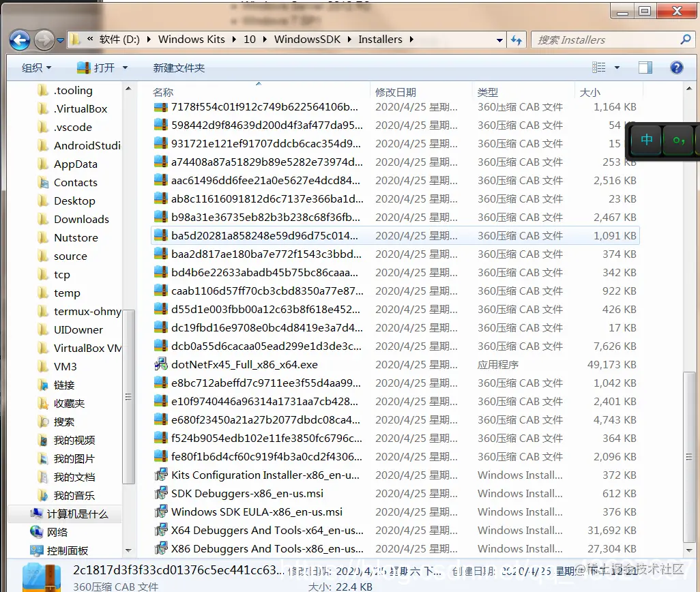
Task: Select 收藏夹 folder in sidebar
Action: click(61, 403)
